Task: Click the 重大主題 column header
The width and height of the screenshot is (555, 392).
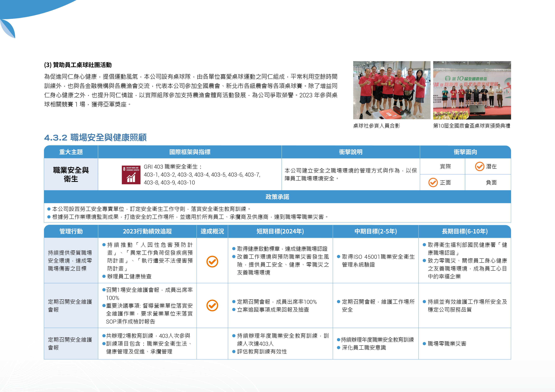Action: tap(71, 152)
